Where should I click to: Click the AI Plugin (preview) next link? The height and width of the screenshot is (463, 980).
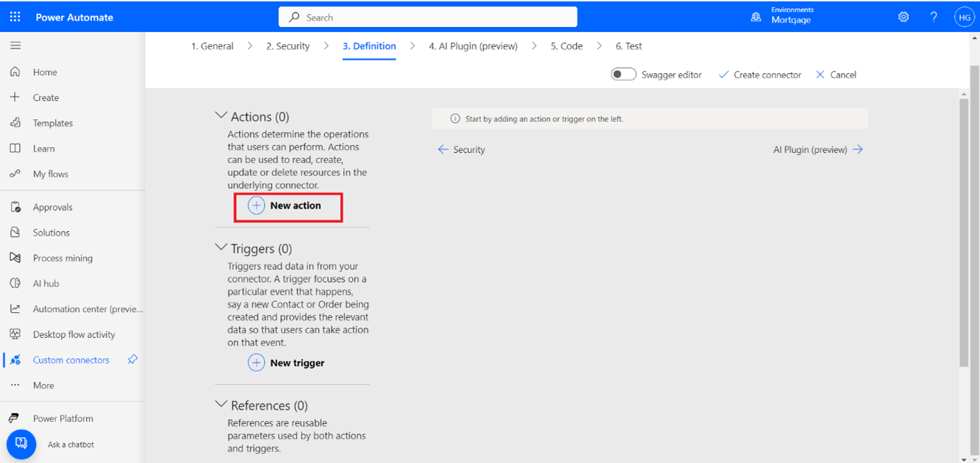point(818,150)
